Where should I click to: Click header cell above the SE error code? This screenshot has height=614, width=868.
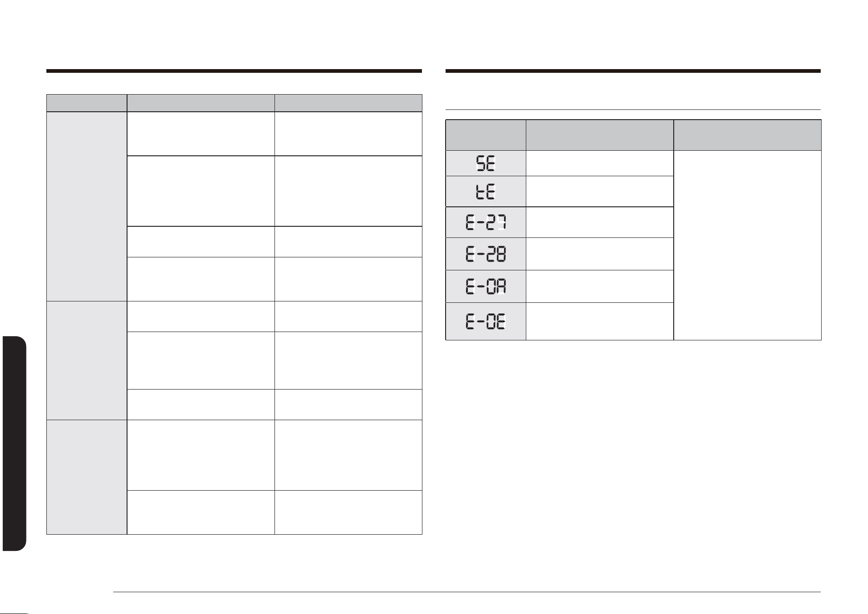[x=485, y=135]
